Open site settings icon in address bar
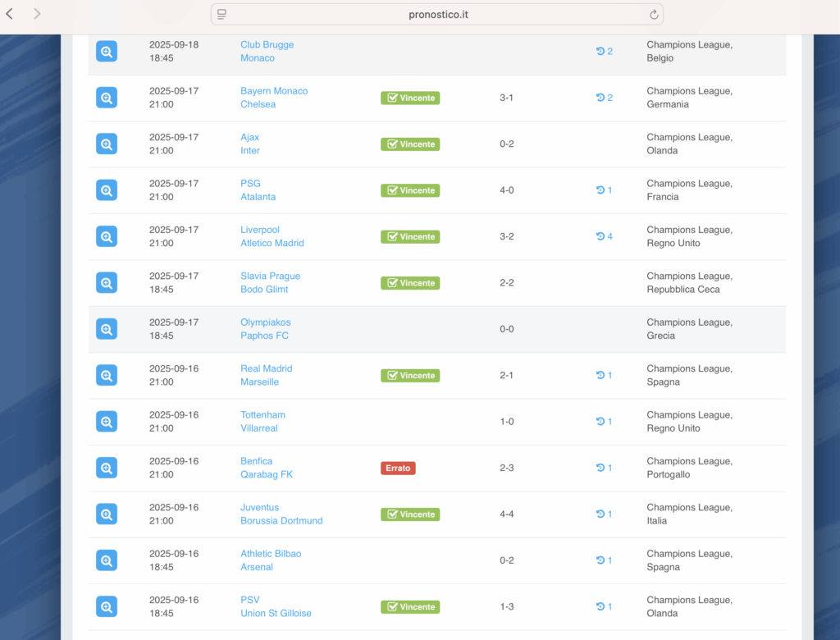Screen dimensions: 840x640 [x=221, y=15]
